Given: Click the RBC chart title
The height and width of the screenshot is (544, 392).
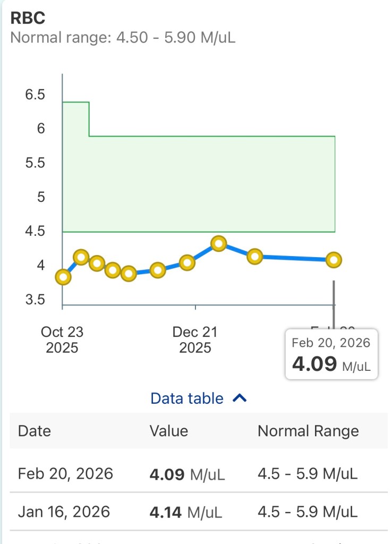Looking at the screenshot, I should pyautogui.click(x=28, y=18).
